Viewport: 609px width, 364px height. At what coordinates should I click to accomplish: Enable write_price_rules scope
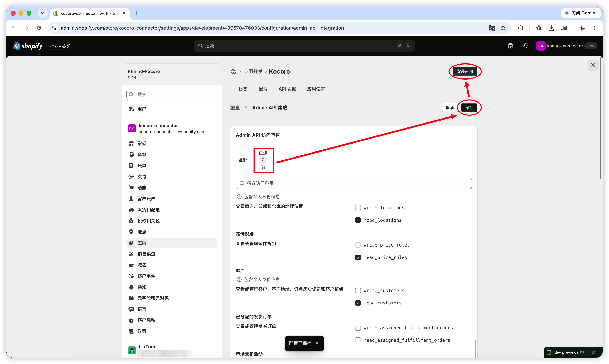[358, 245]
